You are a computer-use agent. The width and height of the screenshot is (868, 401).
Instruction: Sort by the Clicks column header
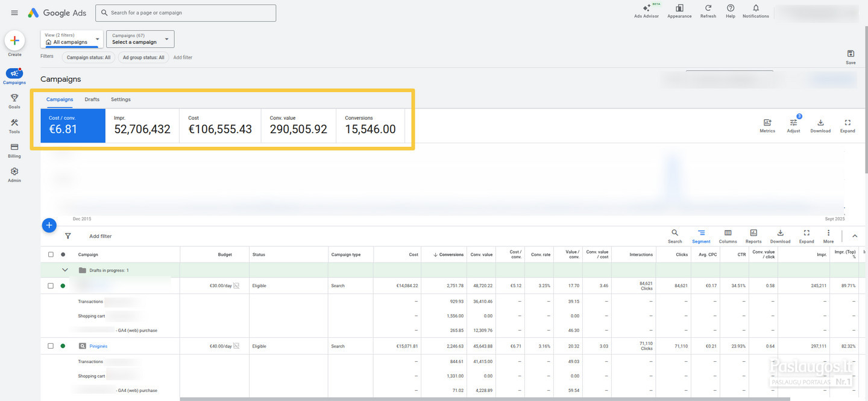point(682,255)
